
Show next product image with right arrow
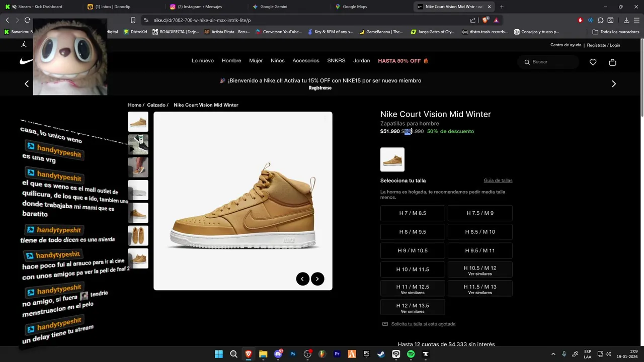[317, 279]
